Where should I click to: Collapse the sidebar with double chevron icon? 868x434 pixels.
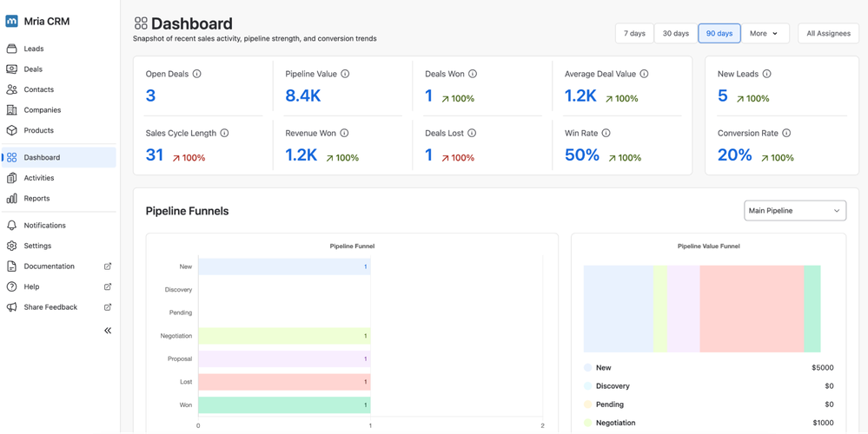pos(108,331)
